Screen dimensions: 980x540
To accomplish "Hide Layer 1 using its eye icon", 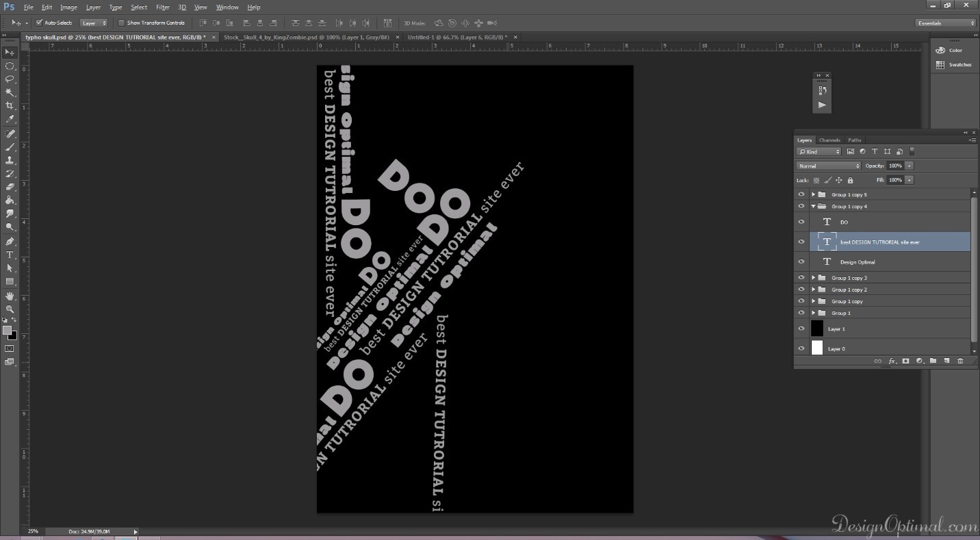I will click(801, 329).
